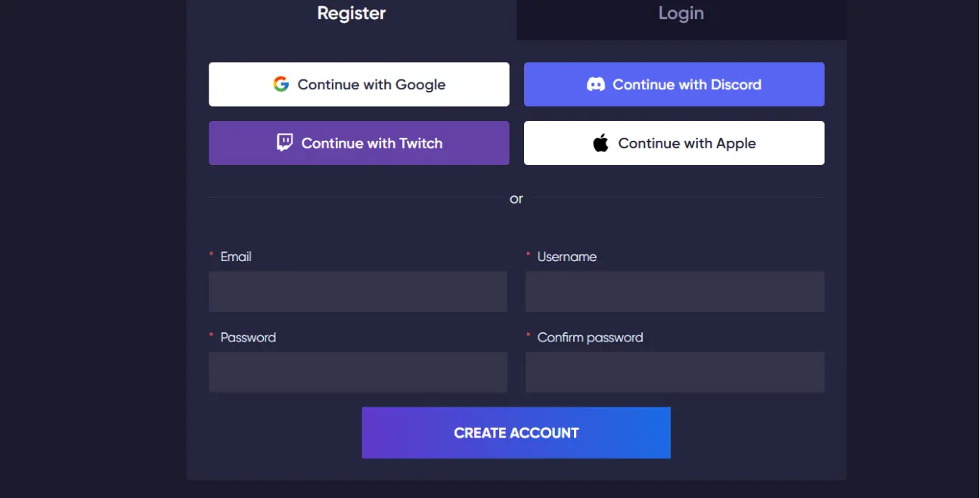980x498 pixels.
Task: Open the Login tab
Action: pyautogui.click(x=681, y=14)
